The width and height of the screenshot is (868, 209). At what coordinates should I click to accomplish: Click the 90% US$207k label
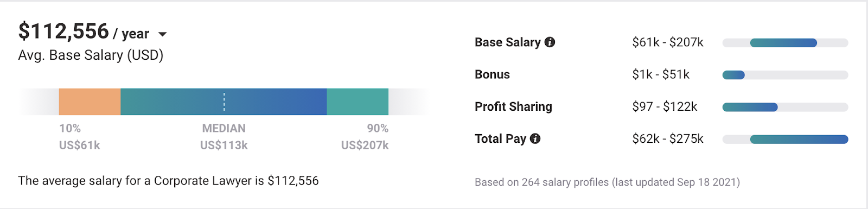pos(365,137)
